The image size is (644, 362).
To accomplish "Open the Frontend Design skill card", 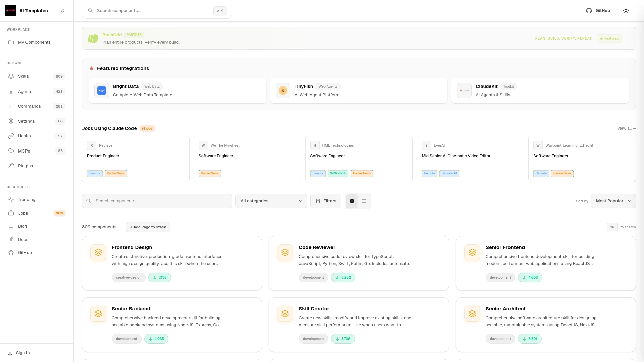I will [172, 263].
